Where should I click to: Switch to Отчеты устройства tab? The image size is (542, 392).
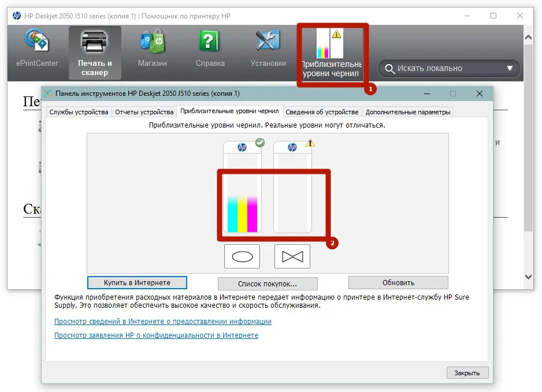tap(144, 112)
